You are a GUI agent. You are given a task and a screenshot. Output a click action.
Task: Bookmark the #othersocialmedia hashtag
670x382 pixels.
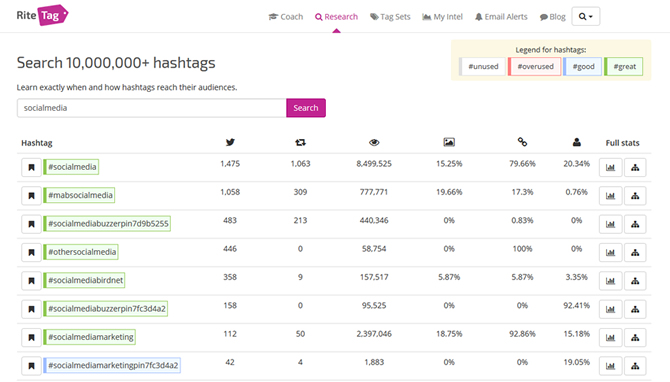(31, 253)
